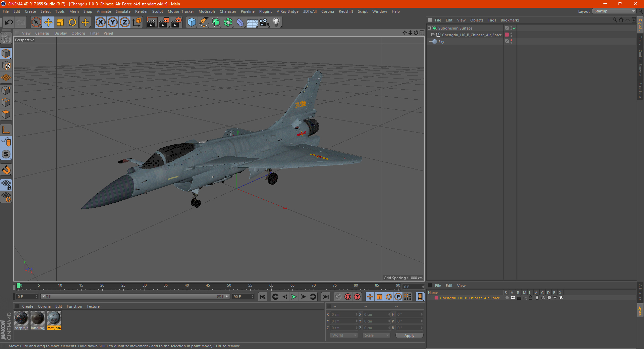Select the cocpit material thumbnail
This screenshot has height=349, width=644.
pos(21,320)
